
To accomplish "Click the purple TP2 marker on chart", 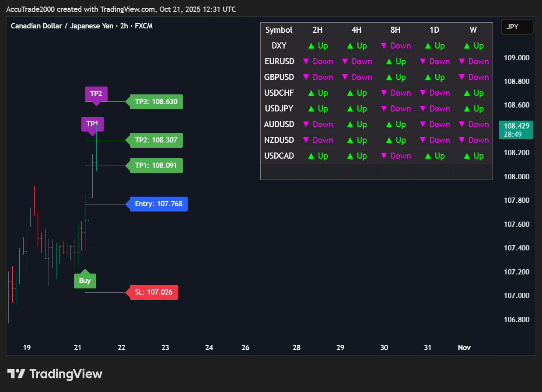I will pyautogui.click(x=96, y=94).
